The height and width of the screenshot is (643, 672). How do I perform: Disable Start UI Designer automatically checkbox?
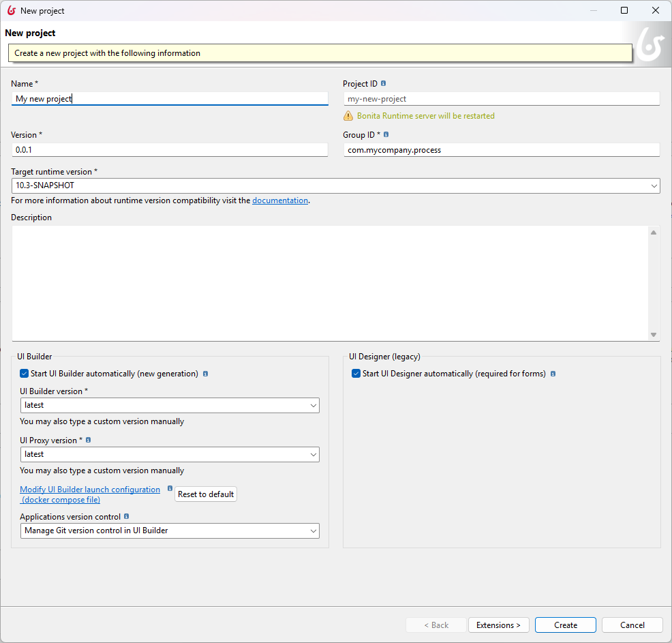[x=356, y=374]
